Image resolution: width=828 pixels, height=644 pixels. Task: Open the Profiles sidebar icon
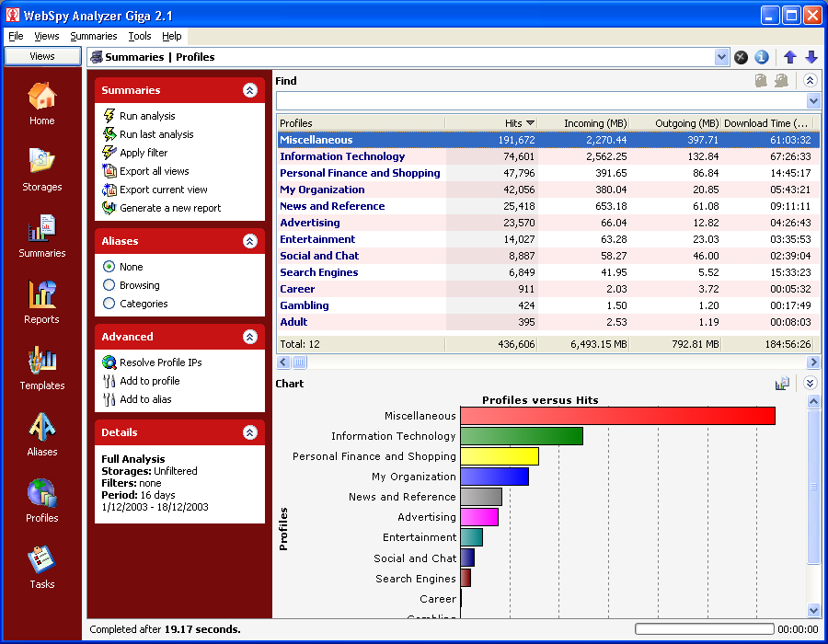click(41, 493)
